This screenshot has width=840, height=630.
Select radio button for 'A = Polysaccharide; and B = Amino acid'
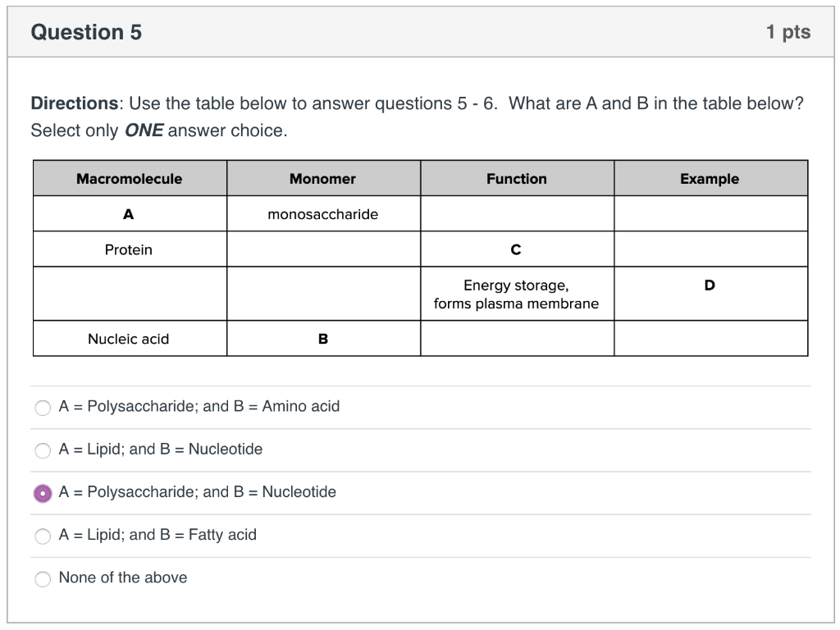pyautogui.click(x=43, y=407)
